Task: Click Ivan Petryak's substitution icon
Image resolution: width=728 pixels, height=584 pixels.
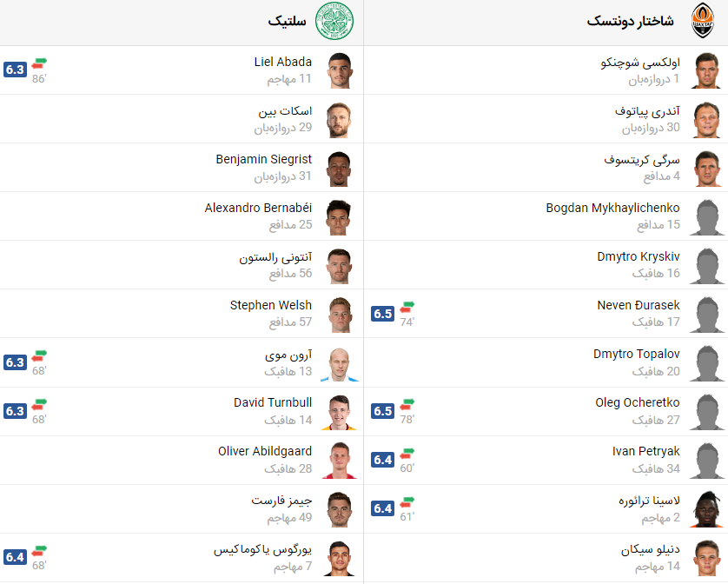Action: pyautogui.click(x=407, y=454)
